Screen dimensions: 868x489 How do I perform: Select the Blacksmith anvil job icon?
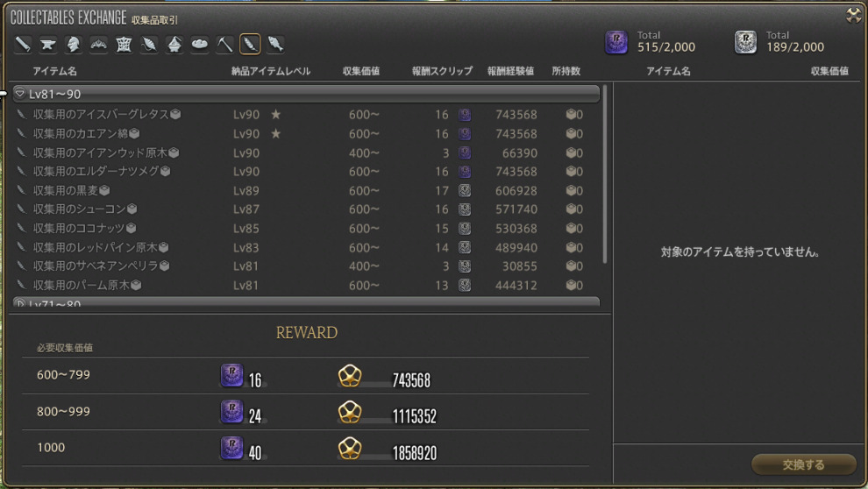(48, 44)
